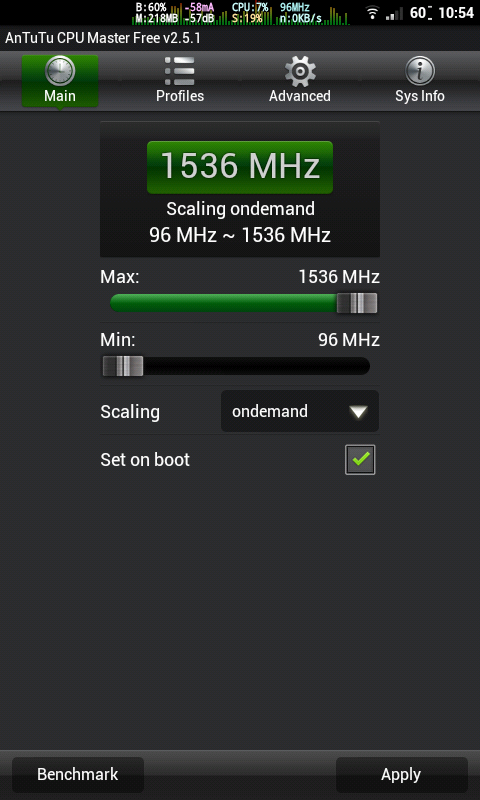Open the ondemand scaling combo box
Image resolution: width=480 pixels, height=800 pixels.
(300, 411)
